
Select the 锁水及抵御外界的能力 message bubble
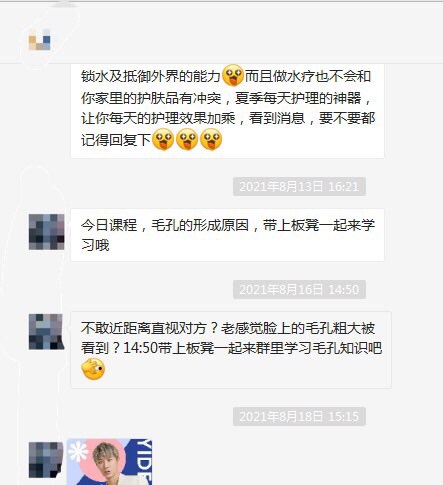pyautogui.click(x=228, y=111)
